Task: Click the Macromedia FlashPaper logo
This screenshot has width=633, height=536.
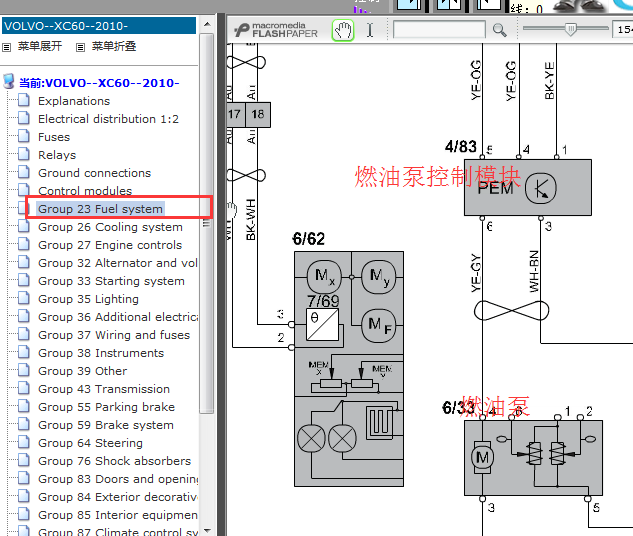Action: 276,30
